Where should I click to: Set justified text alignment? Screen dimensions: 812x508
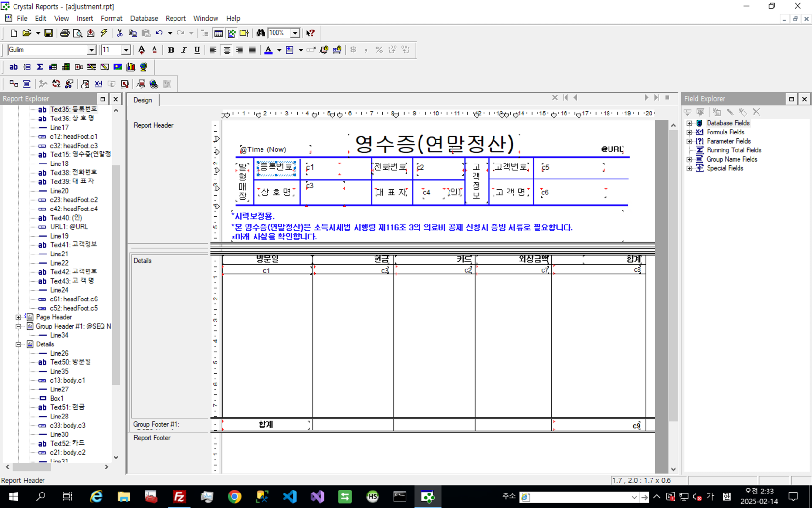click(x=252, y=50)
